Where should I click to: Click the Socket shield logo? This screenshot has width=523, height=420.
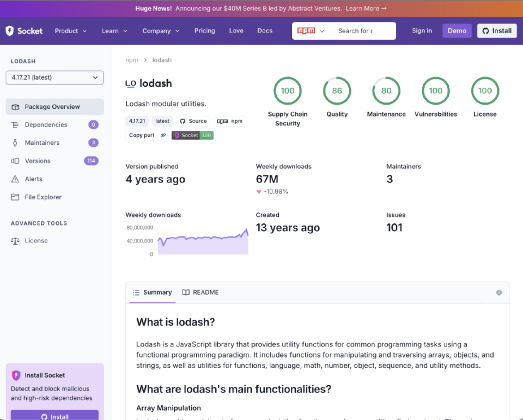[10, 31]
